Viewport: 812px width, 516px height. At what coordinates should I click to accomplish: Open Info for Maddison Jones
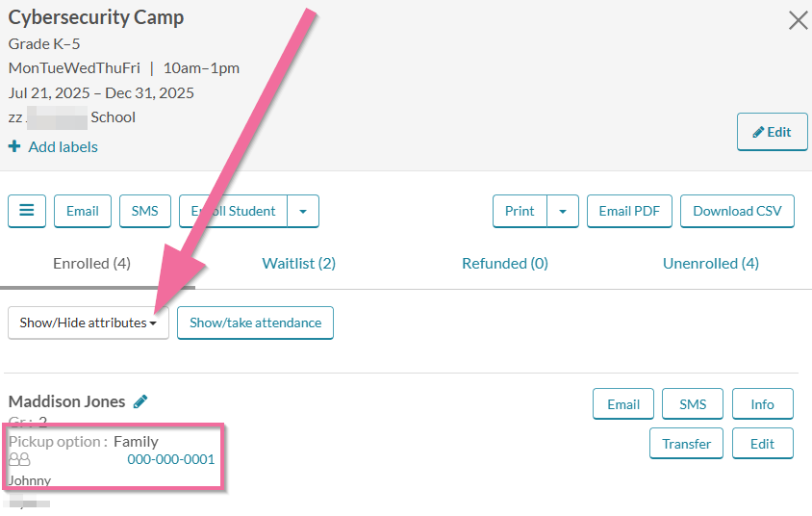(x=762, y=404)
